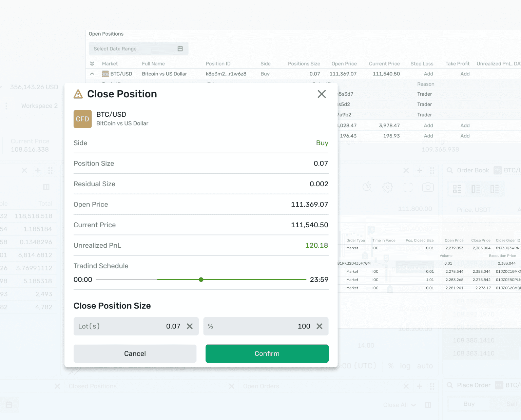Screen dimensions: 521x420
Task: Take chart snapshot with camera icon
Action: click(428, 187)
